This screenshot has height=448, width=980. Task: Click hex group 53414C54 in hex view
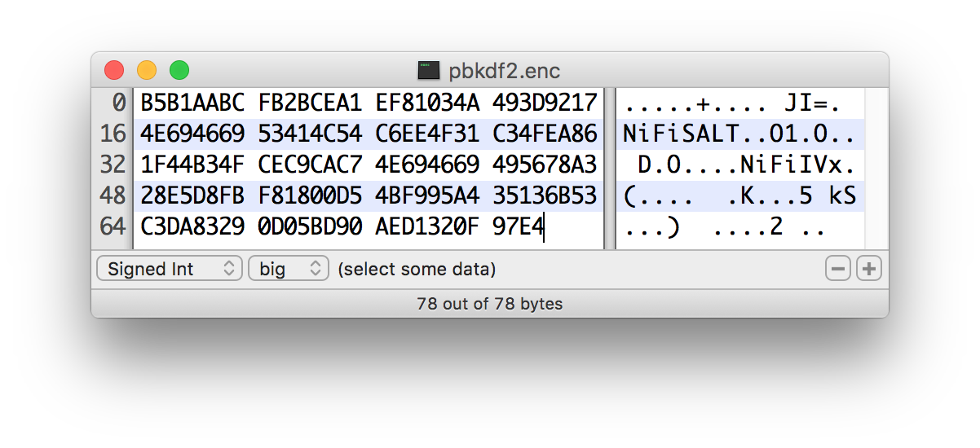point(310,134)
